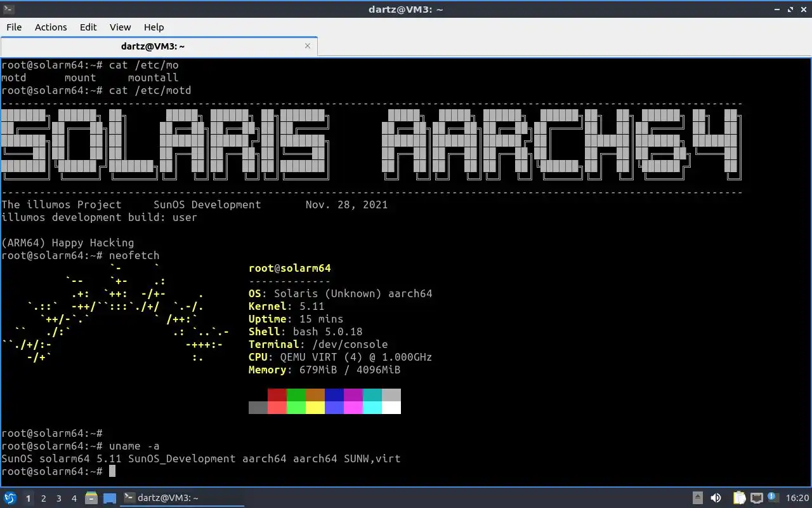
Task: Click the bright cyan swatch in neofetch palette
Action: [x=372, y=408]
